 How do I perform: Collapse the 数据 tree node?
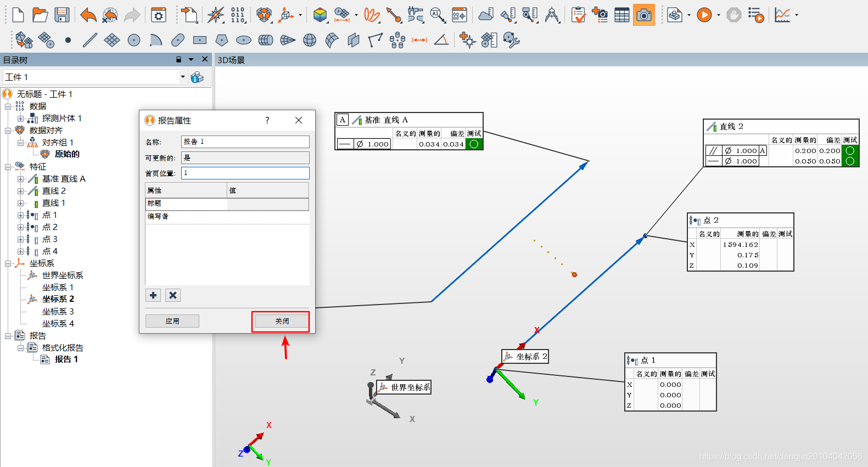point(8,106)
